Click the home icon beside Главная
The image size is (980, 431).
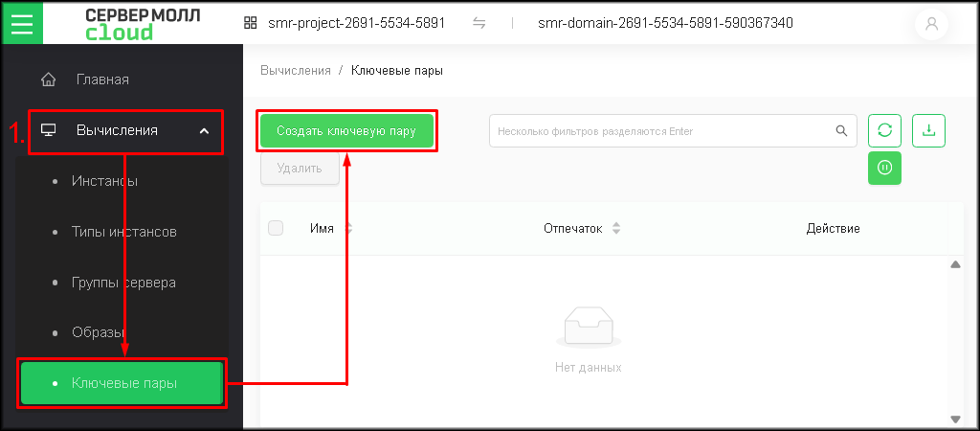pos(49,79)
